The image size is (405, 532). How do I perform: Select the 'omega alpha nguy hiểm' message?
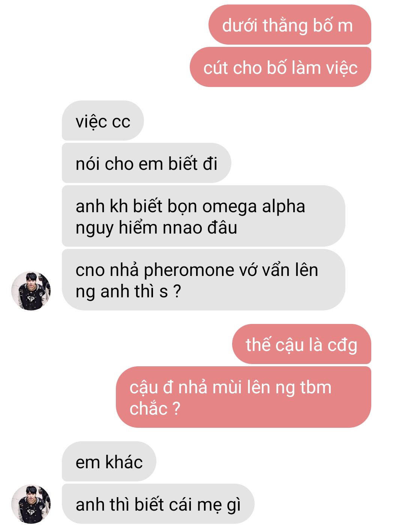pos(203,216)
